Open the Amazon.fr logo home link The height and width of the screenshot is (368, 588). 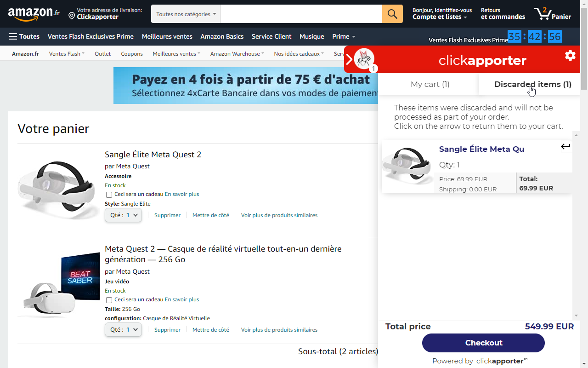pyautogui.click(x=34, y=14)
